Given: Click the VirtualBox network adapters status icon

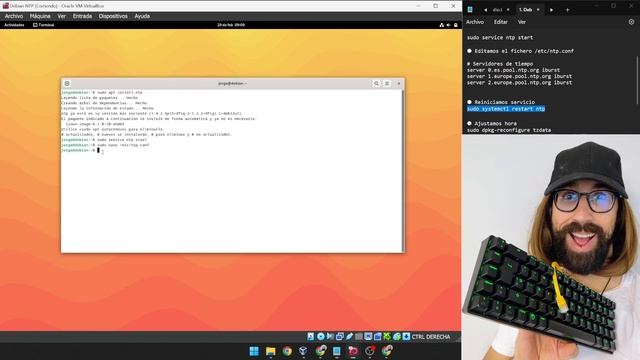Looking at the screenshot, I should coord(340,336).
